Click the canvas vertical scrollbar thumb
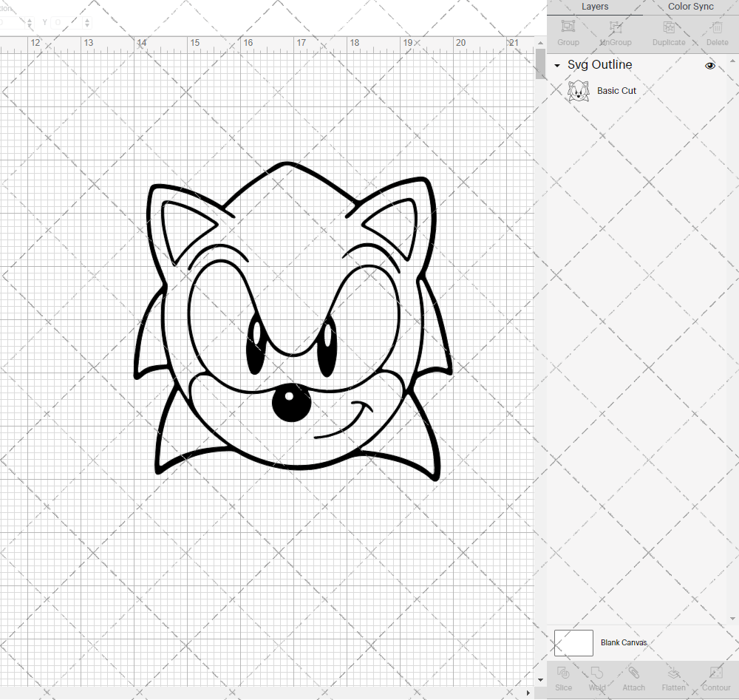This screenshot has height=700, width=739. [x=539, y=65]
